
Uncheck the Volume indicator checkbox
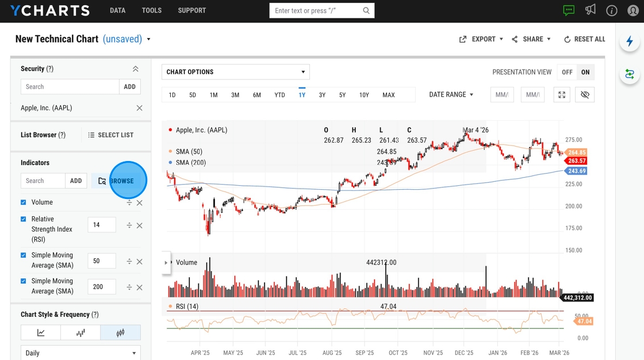point(24,202)
